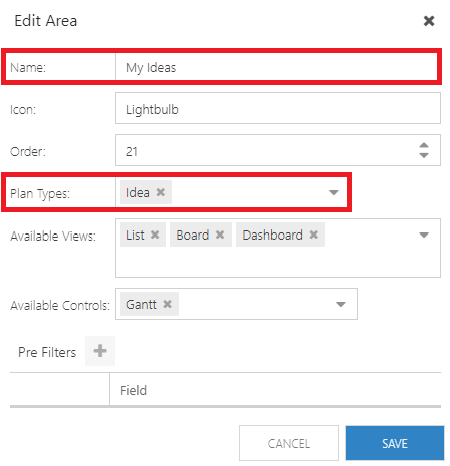Remove the Gantt control tag
This screenshot has height=466, width=450.
point(167,304)
